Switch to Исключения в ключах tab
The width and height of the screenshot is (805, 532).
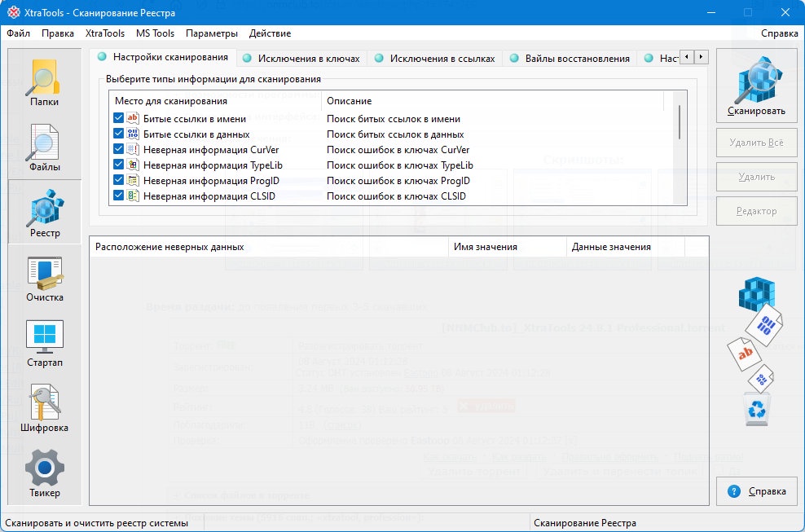click(x=301, y=59)
